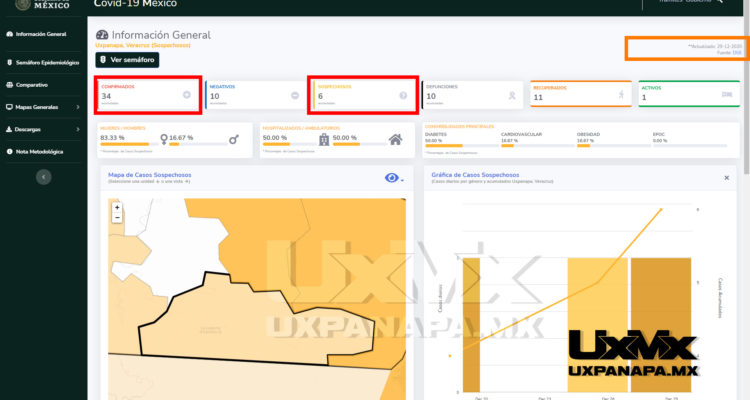This screenshot has height=400, width=750.
Task: Zoom out the map with the minus button
Action: tap(117, 218)
